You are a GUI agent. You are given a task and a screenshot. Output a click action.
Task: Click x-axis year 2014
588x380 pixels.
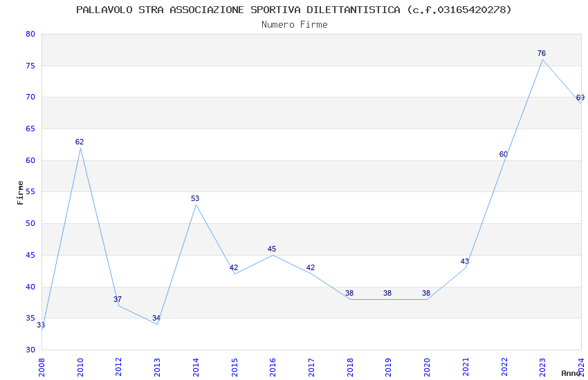point(196,368)
